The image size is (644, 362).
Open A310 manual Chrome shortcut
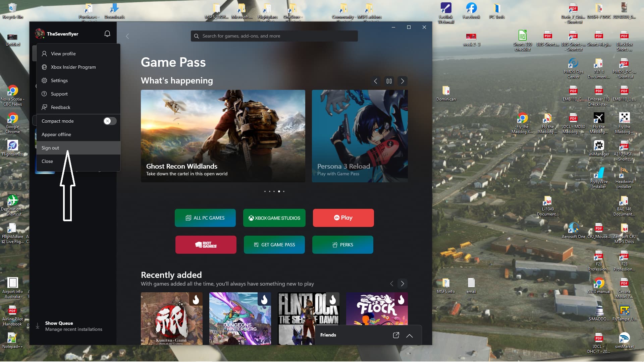pyautogui.click(x=599, y=286)
